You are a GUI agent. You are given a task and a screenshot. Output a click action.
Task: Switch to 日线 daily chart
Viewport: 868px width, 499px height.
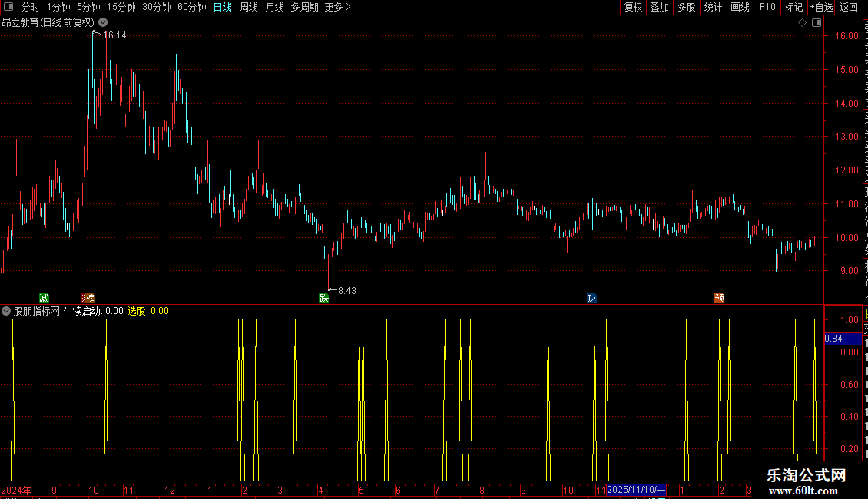click(223, 7)
